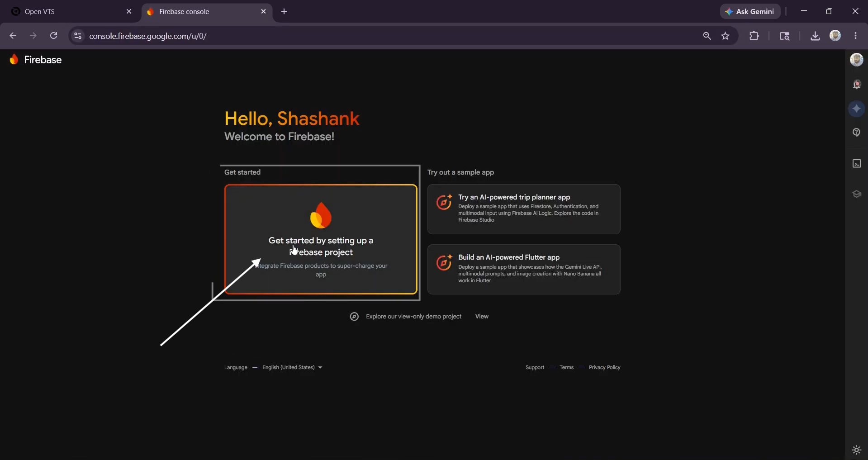Reload the Firebase console page
Screen dimensions: 868x460
(53, 36)
